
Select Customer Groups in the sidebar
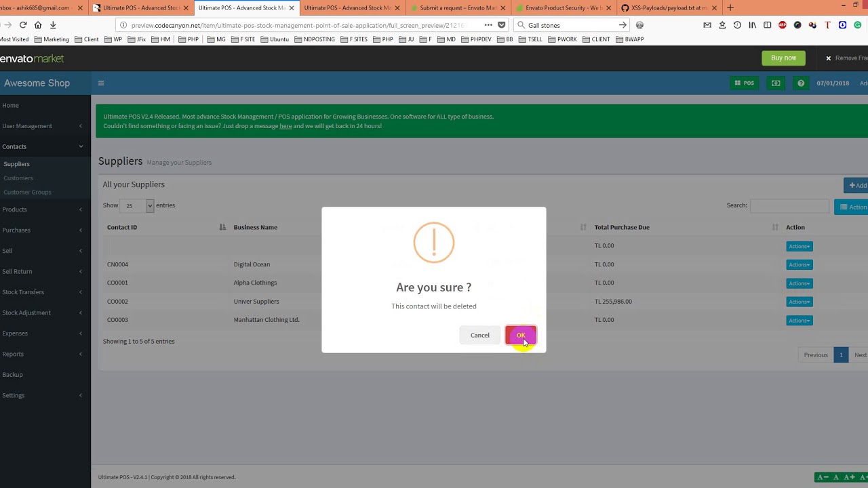pyautogui.click(x=27, y=192)
